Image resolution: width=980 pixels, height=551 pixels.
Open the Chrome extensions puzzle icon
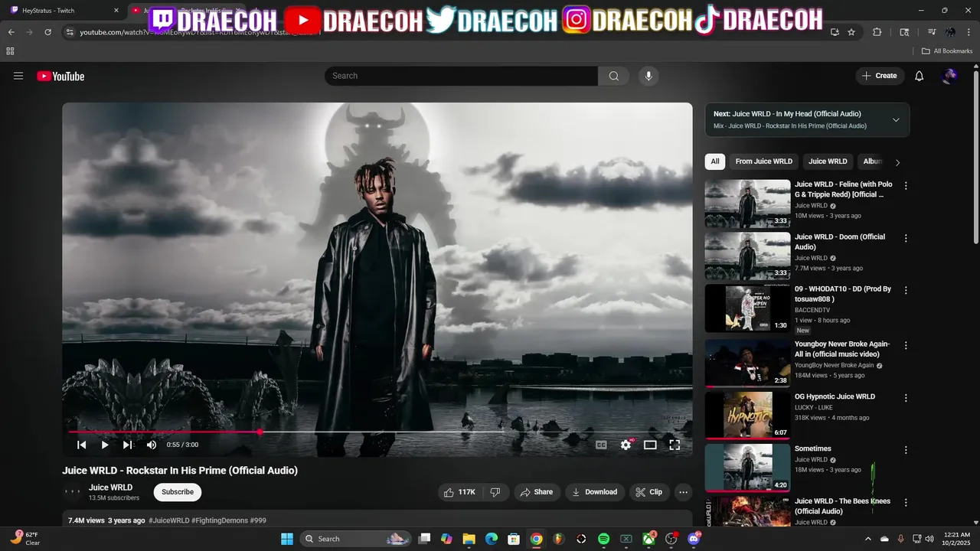coord(877,32)
